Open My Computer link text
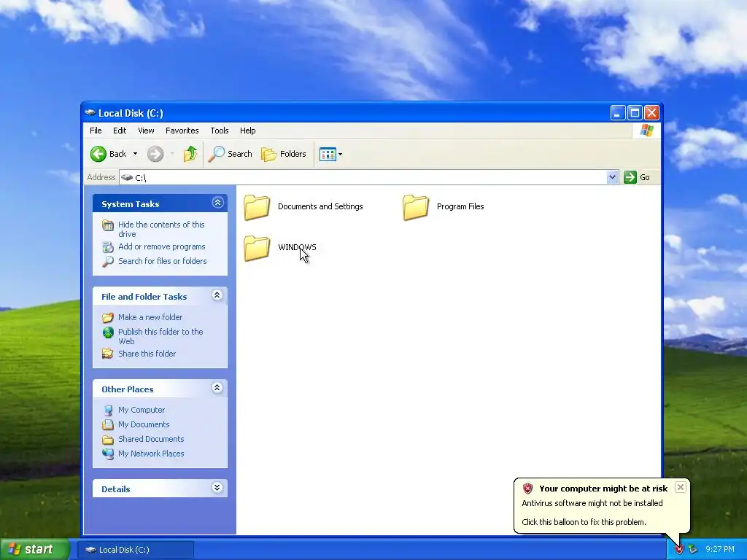Image resolution: width=747 pixels, height=560 pixels. 142,410
